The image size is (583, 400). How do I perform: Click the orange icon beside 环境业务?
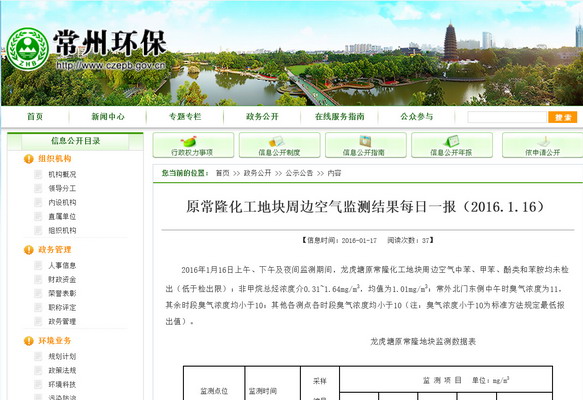pyautogui.click(x=29, y=341)
